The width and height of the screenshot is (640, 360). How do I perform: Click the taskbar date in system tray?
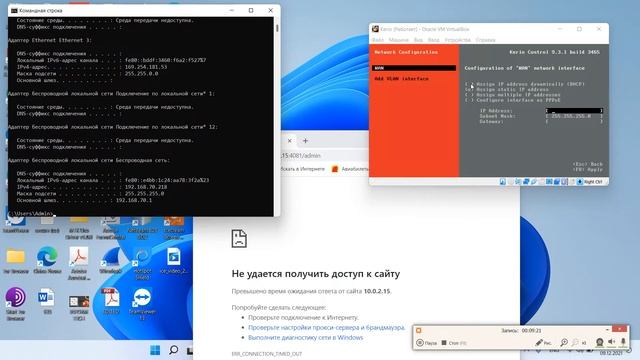click(611, 353)
